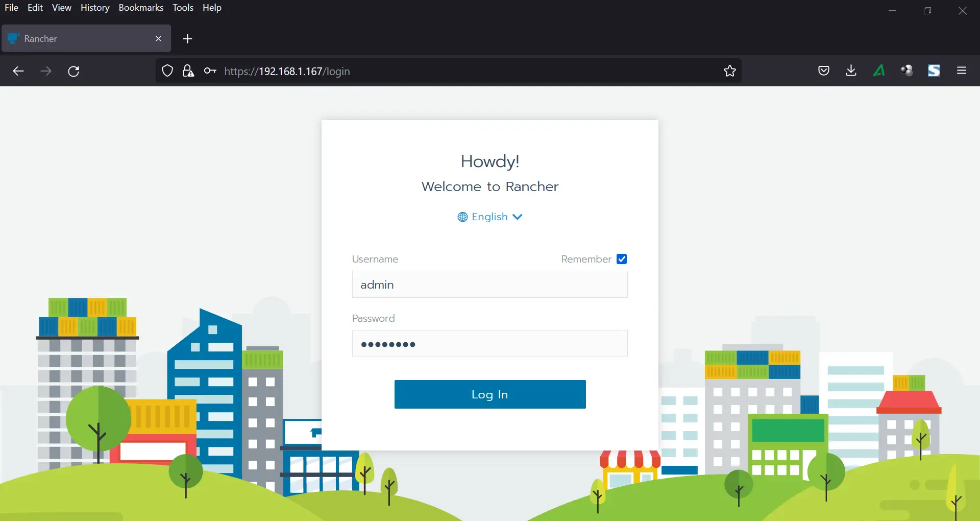This screenshot has height=521, width=980.
Task: Open the Edit menu
Action: (35, 8)
